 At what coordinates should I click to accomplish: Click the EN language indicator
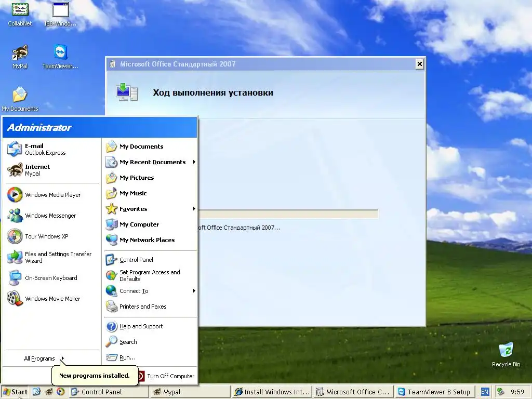[x=485, y=392]
